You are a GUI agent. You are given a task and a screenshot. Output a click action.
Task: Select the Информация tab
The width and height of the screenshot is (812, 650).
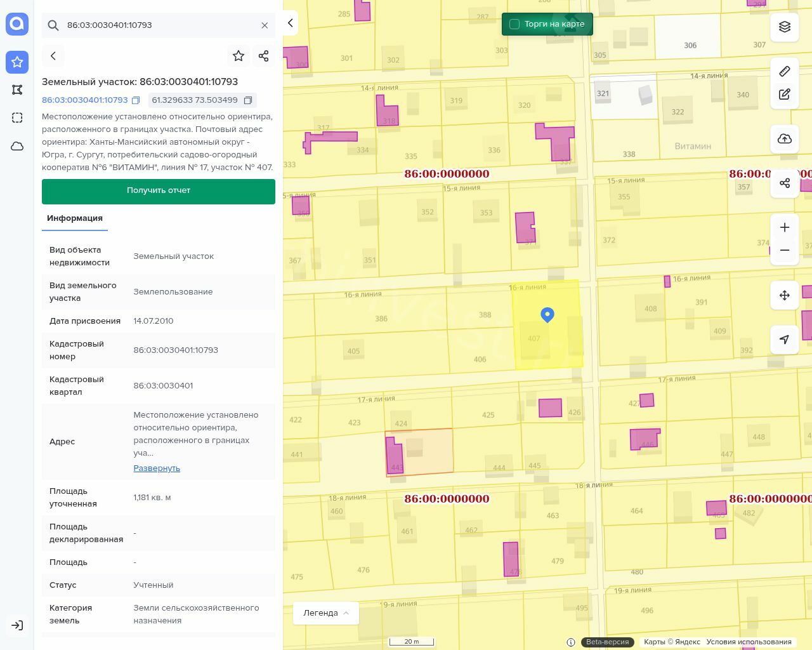(75, 218)
